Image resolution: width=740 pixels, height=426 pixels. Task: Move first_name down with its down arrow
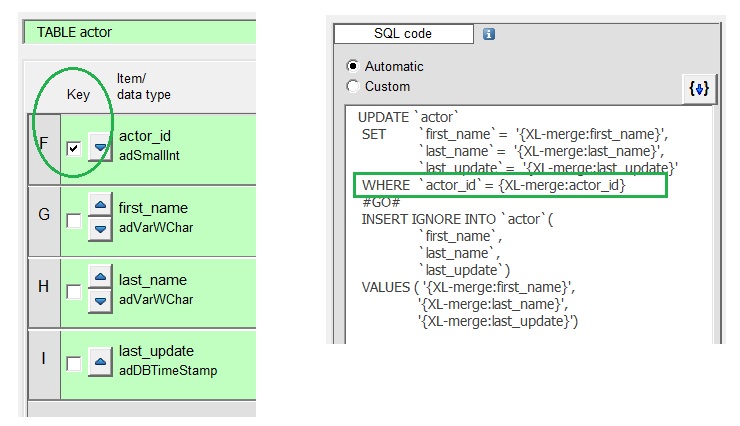click(x=100, y=229)
